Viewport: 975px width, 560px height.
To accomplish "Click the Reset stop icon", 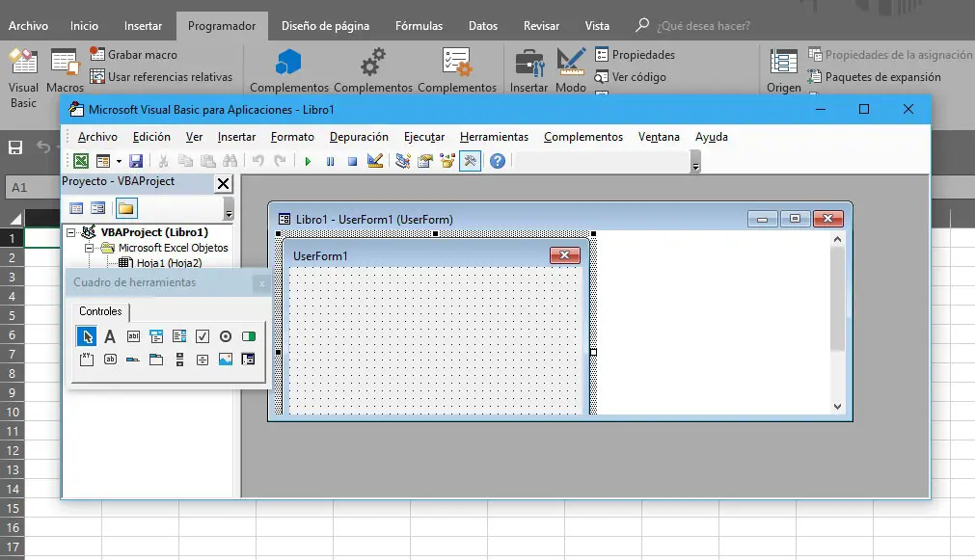I will point(353,162).
